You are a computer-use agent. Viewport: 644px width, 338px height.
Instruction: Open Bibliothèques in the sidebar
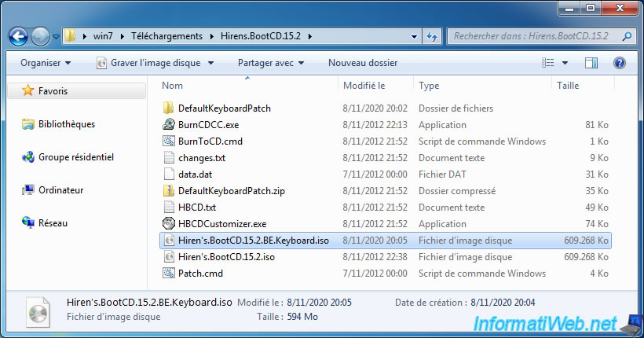[x=66, y=124]
